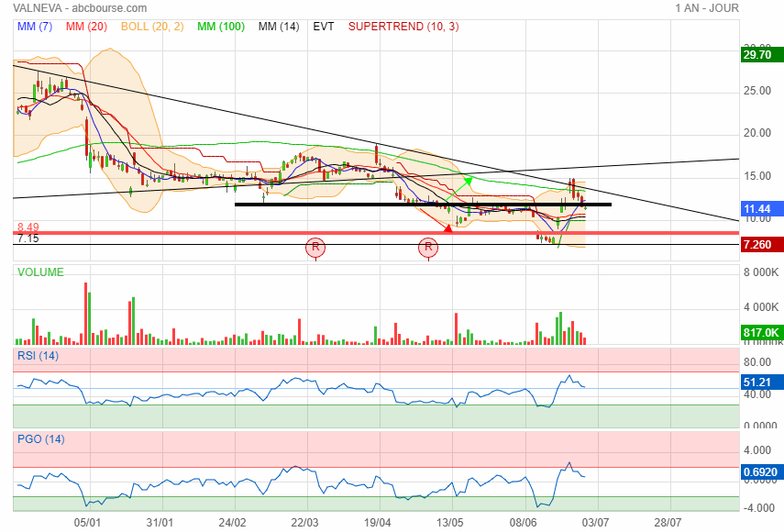
Task: Click the VOLUME panel label
Action: [40, 272]
